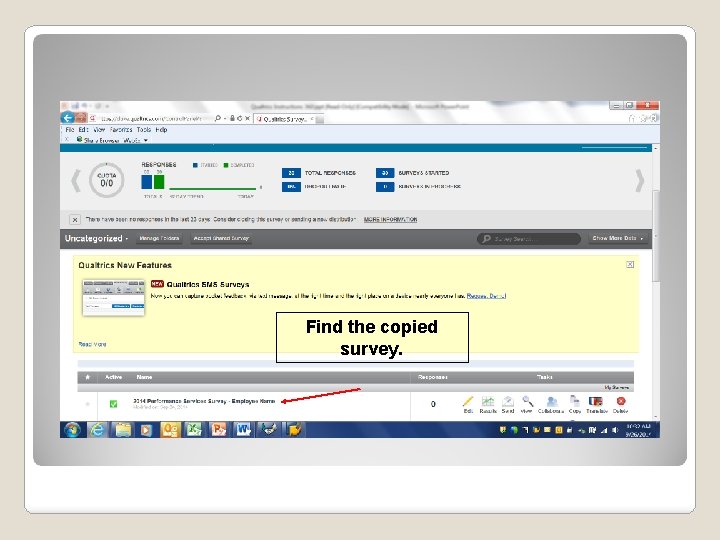720x540 pixels.
Task: Open the Results chart icon
Action: [488, 402]
